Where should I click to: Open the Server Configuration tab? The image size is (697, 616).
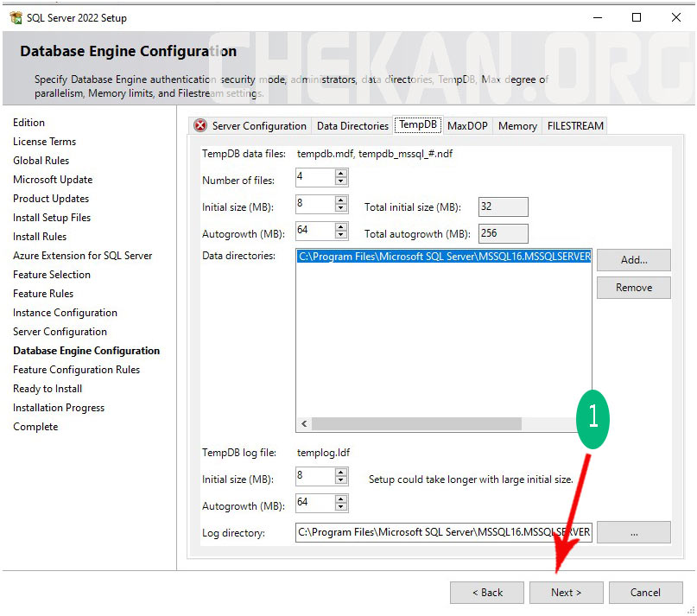[250, 126]
